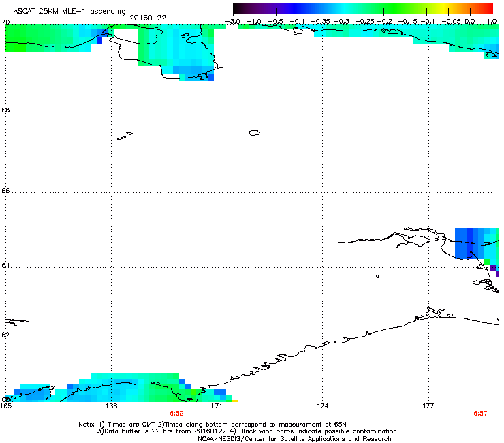Click the red time label ending ":59"

pos(177,414)
